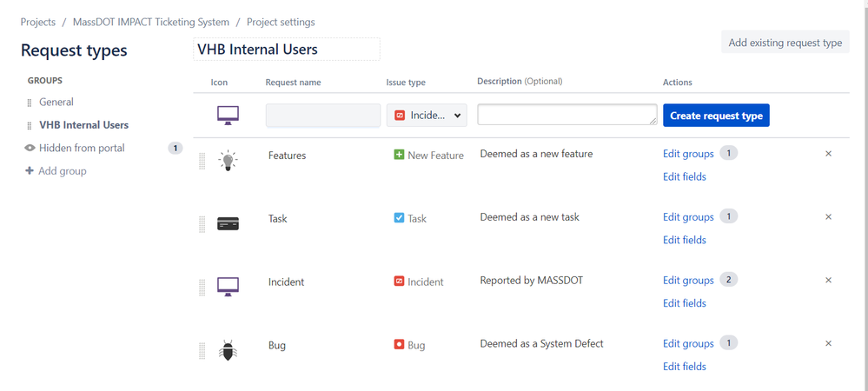Click the Request name input field

(x=322, y=116)
